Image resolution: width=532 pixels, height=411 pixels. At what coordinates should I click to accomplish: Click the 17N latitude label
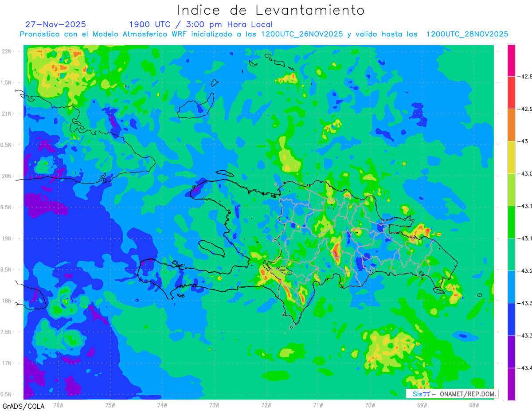tap(7, 363)
